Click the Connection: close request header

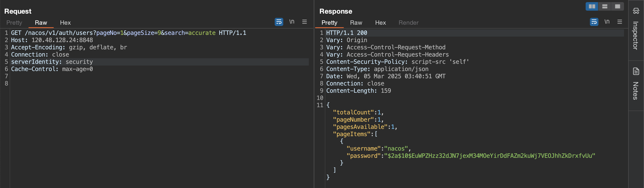coord(40,55)
